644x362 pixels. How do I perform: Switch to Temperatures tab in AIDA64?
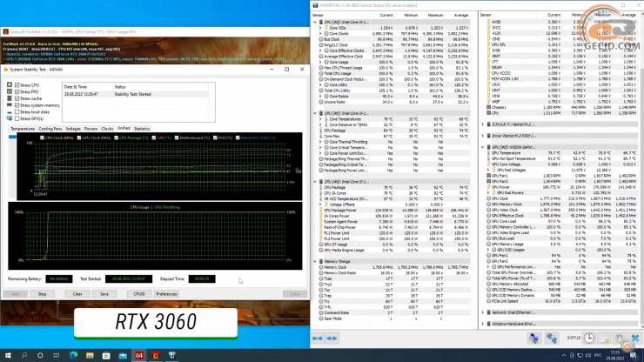23,129
